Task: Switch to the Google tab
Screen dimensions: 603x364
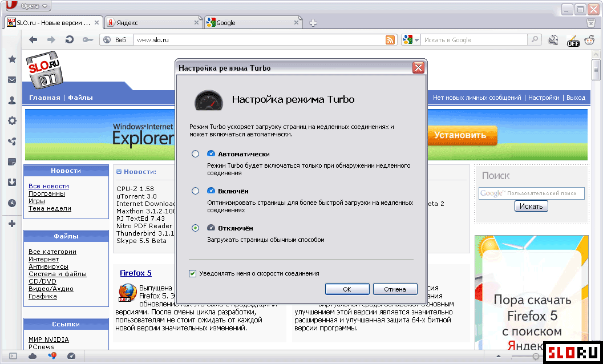Action: [253, 23]
